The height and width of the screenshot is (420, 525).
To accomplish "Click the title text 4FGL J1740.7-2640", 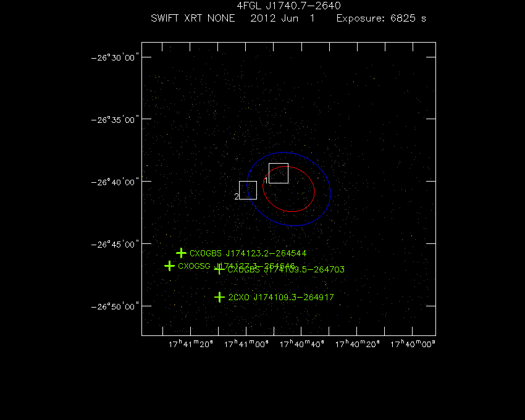I will 288,6.
